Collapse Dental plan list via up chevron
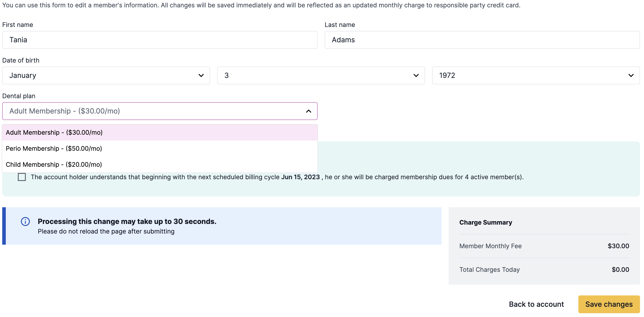Viewport: 644px width, 317px height. point(308,111)
